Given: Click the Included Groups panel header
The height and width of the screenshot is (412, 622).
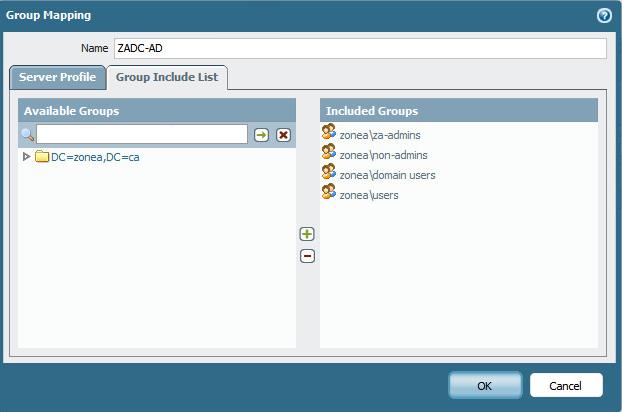Looking at the screenshot, I should click(x=459, y=111).
